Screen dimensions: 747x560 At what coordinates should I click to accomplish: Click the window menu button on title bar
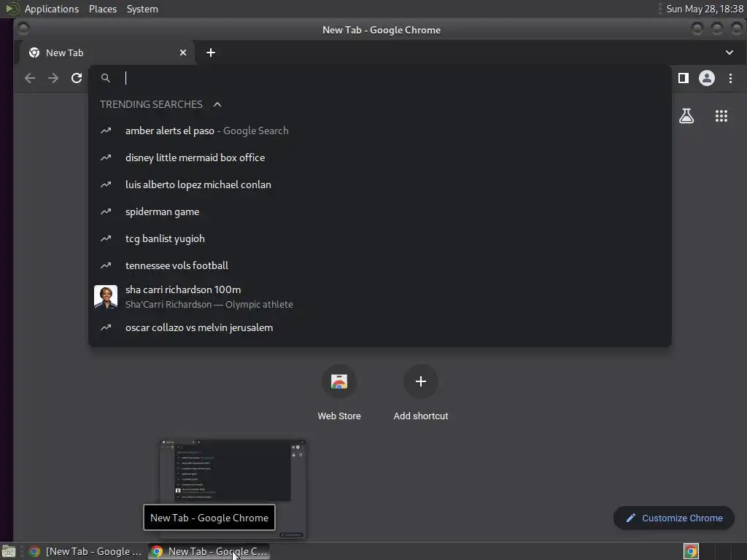point(23,29)
